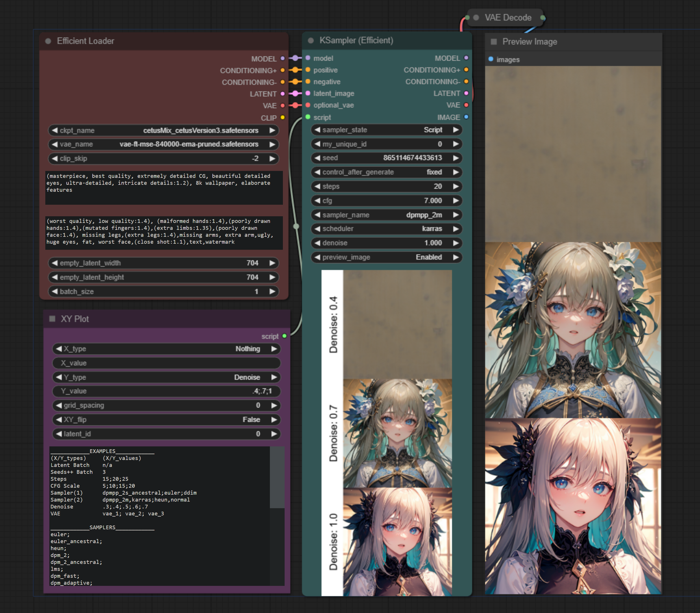Open the Y_type Denoise dropdown
This screenshot has height=613, width=700.
pos(247,377)
